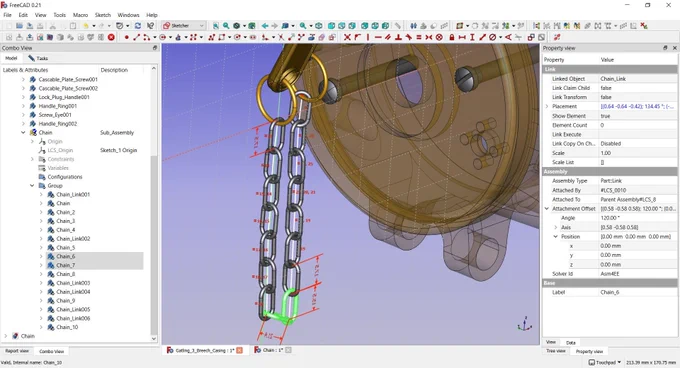The image size is (680, 368).
Task: Open the Windows menu
Action: 128,15
